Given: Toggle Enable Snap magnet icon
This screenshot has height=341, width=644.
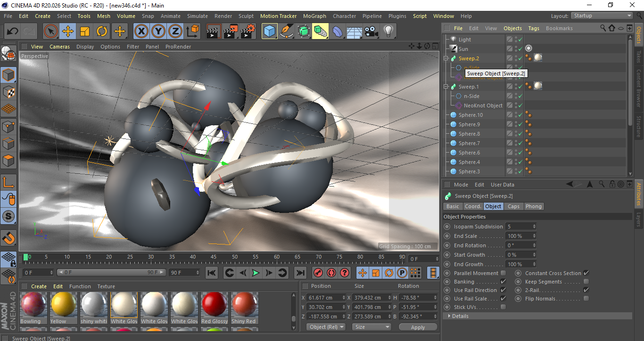Looking at the screenshot, I should [x=8, y=238].
